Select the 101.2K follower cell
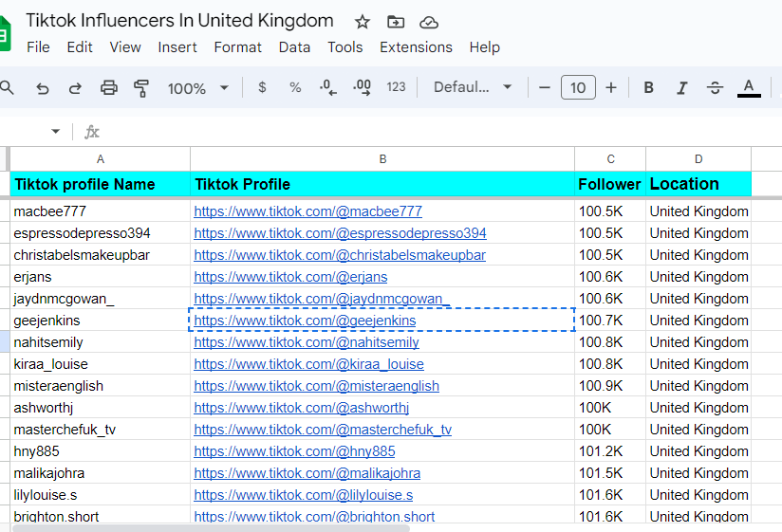This screenshot has height=532, width=782. pos(610,451)
